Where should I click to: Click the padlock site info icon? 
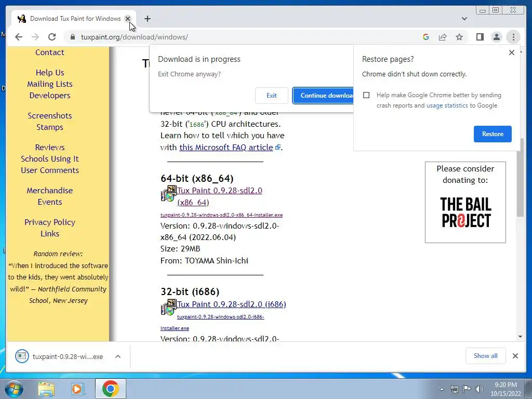click(x=72, y=37)
